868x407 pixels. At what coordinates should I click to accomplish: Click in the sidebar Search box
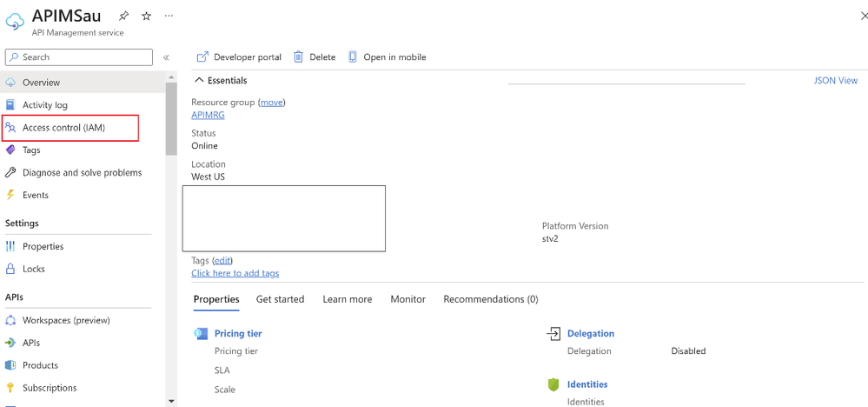tap(78, 57)
